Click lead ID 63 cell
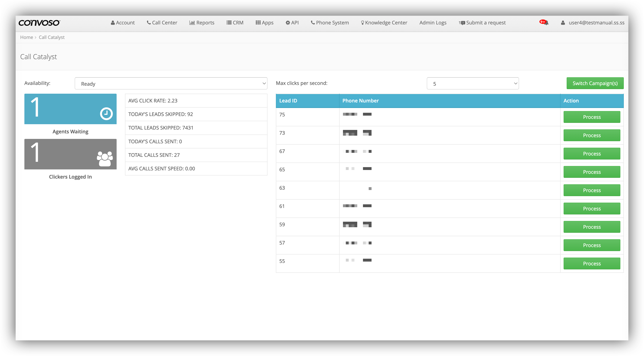Image resolution: width=644 pixels, height=356 pixels. (308, 190)
